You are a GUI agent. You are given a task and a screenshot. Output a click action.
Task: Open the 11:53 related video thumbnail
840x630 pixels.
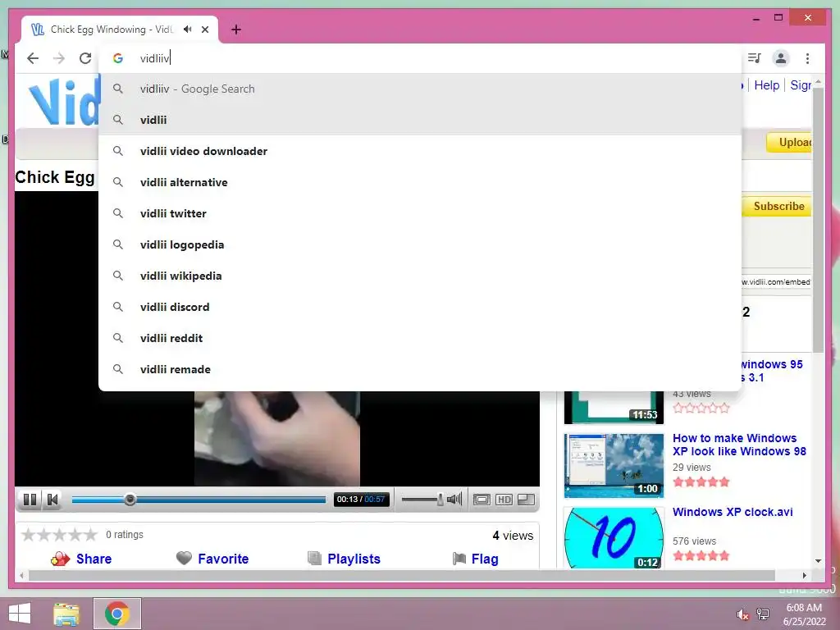pyautogui.click(x=614, y=408)
